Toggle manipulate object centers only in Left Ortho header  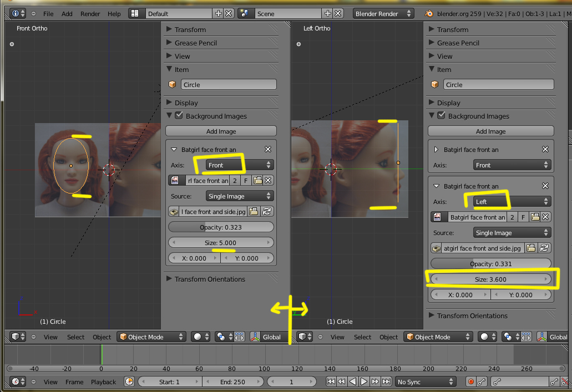[526, 337]
